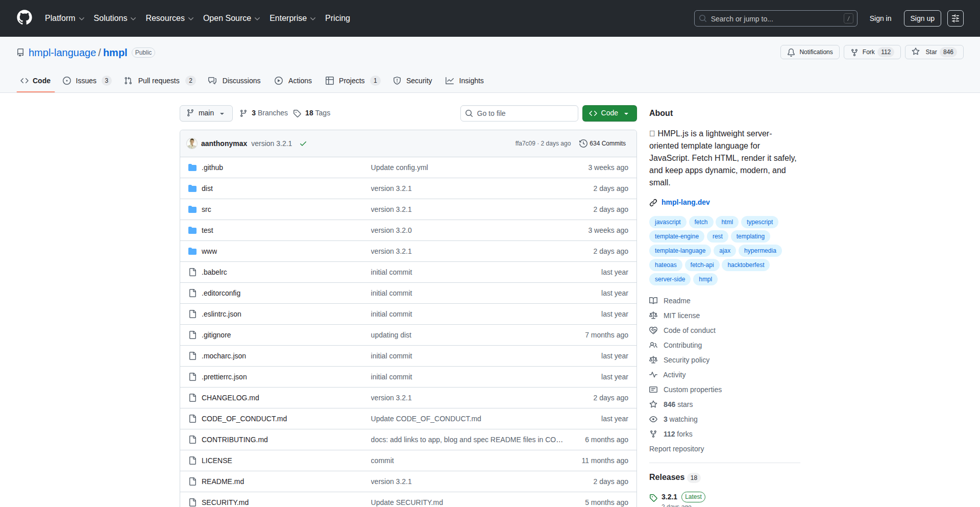Open the src folder
Viewport: 980px width, 507px height.
tap(206, 209)
